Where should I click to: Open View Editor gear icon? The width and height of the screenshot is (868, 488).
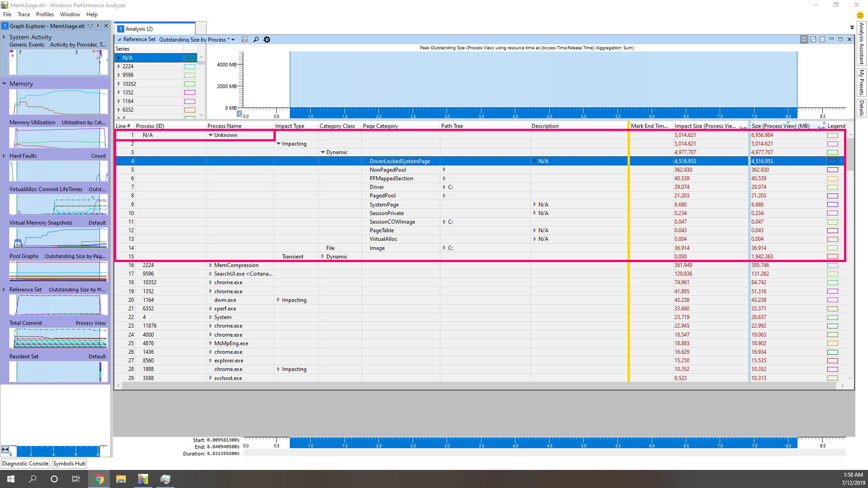click(x=267, y=40)
